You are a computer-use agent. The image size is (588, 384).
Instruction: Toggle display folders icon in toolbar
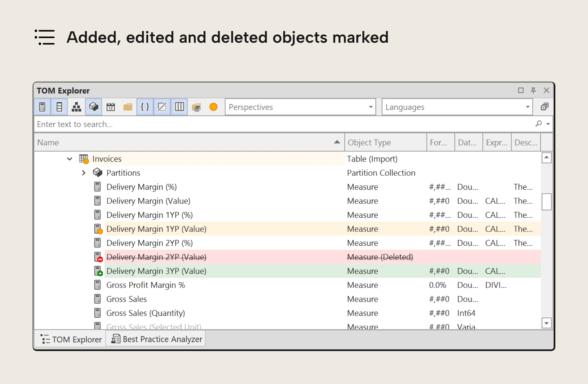[128, 107]
